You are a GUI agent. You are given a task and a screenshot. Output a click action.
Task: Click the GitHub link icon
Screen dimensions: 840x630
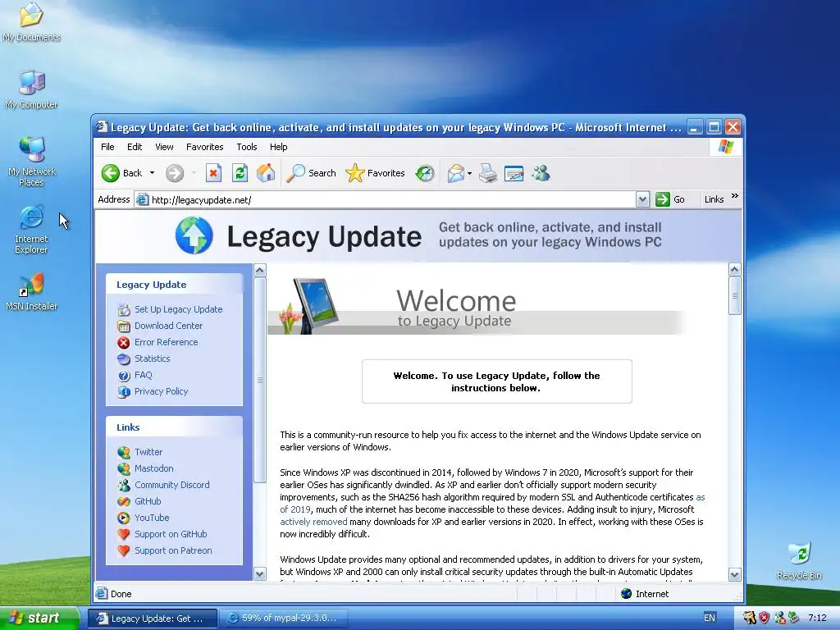point(124,501)
